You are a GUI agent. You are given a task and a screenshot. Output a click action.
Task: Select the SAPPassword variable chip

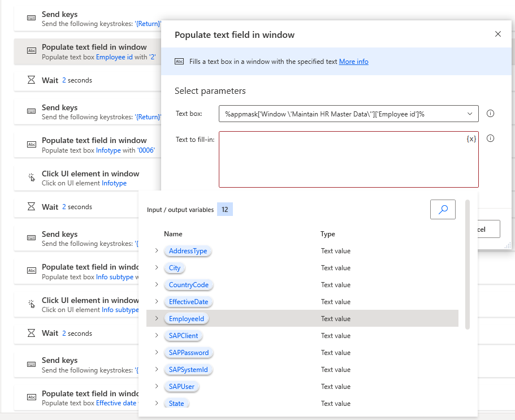[188, 353]
